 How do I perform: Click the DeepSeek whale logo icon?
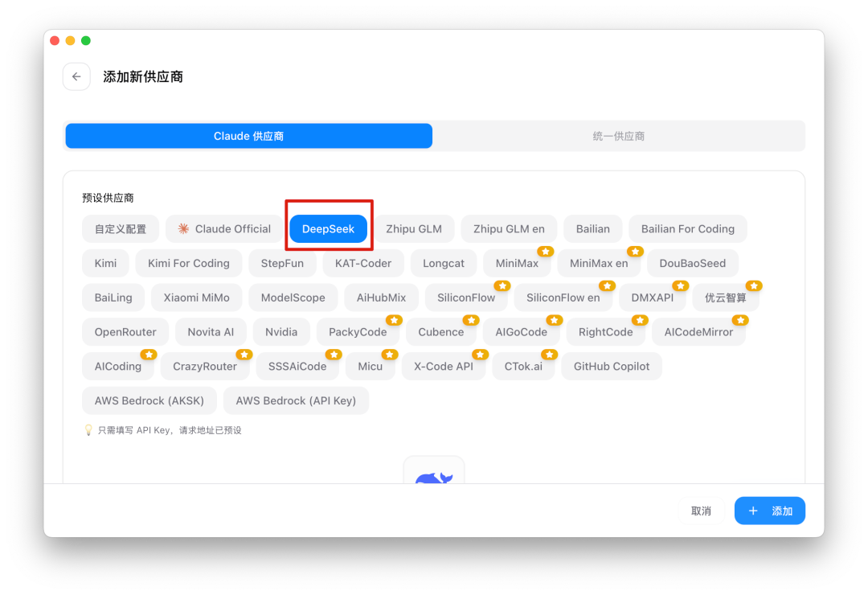434,478
